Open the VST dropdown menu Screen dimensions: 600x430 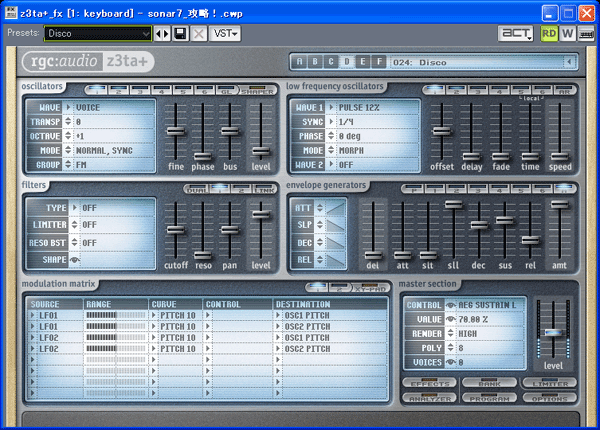(x=225, y=34)
